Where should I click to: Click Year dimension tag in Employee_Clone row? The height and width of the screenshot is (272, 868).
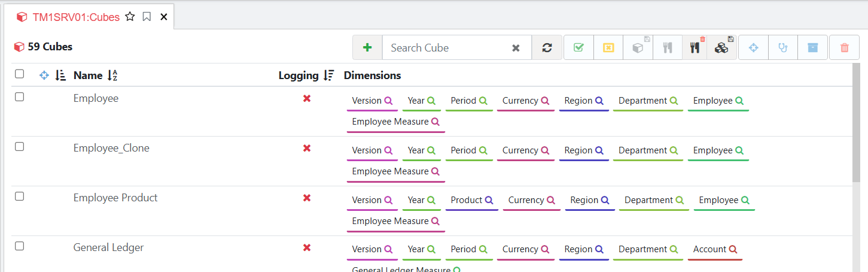[421, 150]
